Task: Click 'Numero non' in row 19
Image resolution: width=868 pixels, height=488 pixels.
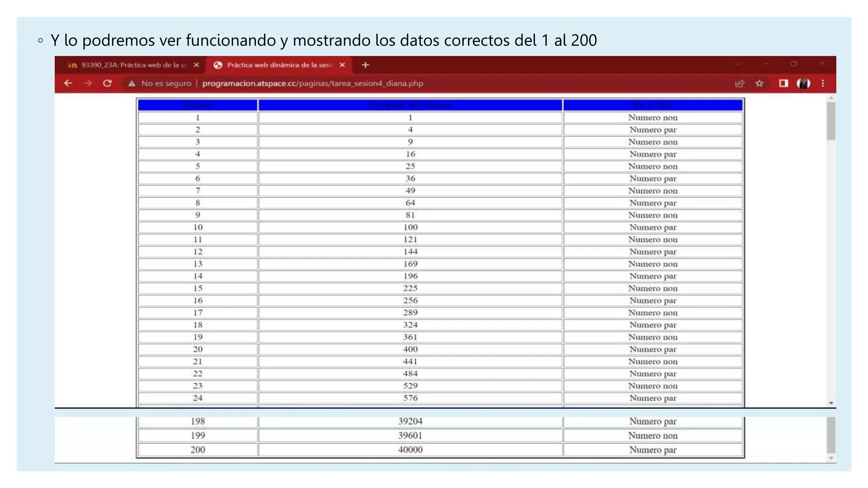Action: 653,337
